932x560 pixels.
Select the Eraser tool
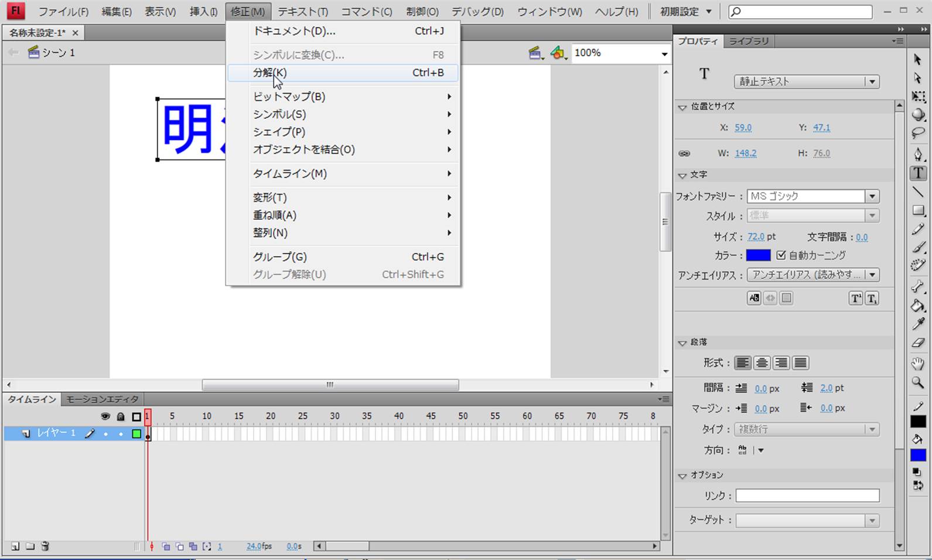tap(918, 343)
